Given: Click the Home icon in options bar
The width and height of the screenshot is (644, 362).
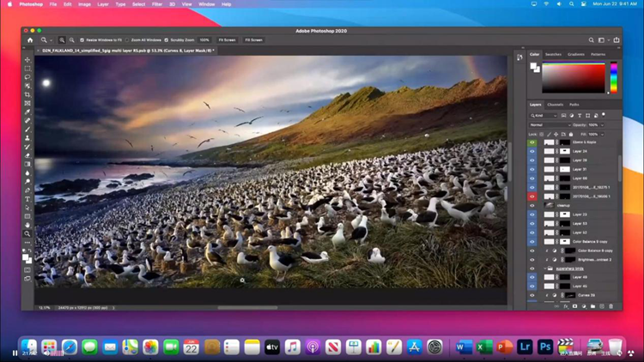Looking at the screenshot, I should [30, 40].
